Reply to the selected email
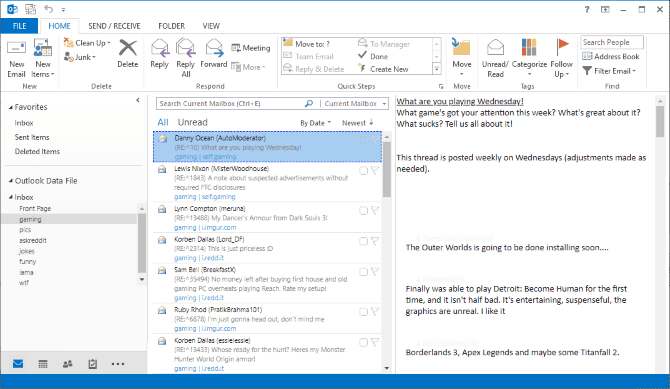The image size is (670, 389). (159, 54)
